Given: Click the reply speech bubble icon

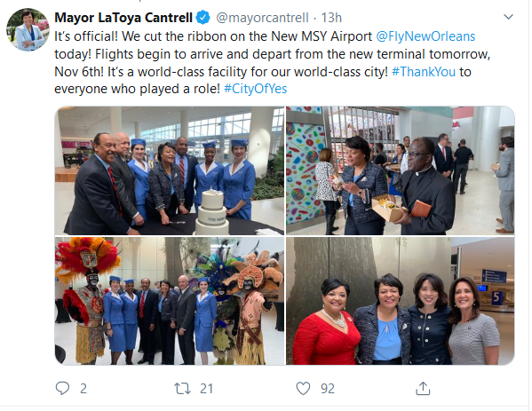Looking at the screenshot, I should click(x=62, y=388).
